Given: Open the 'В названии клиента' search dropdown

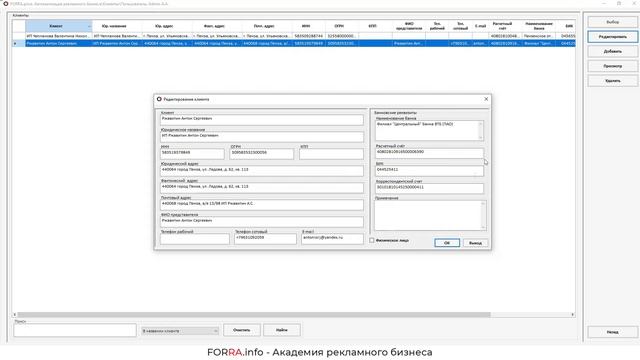Looking at the screenshot, I should click(180, 331).
